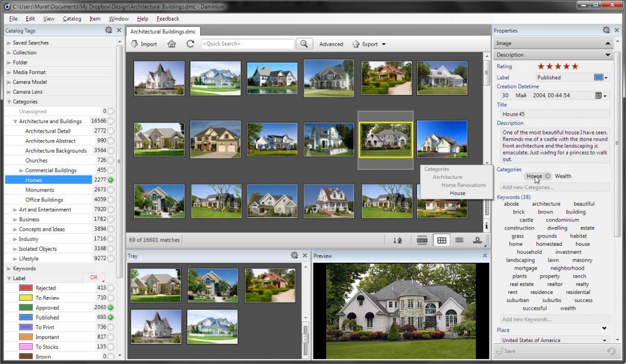Refresh the catalog with the reload icon
Image resolution: width=626 pixels, height=364 pixels.
point(188,44)
